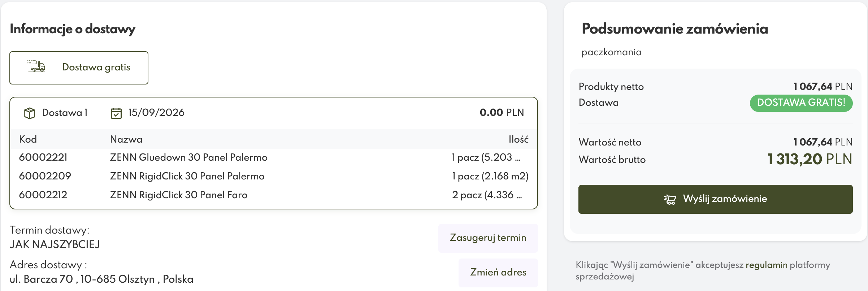The width and height of the screenshot is (868, 291).
Task: Select the Dostawa gratis delivery option
Action: tap(79, 68)
